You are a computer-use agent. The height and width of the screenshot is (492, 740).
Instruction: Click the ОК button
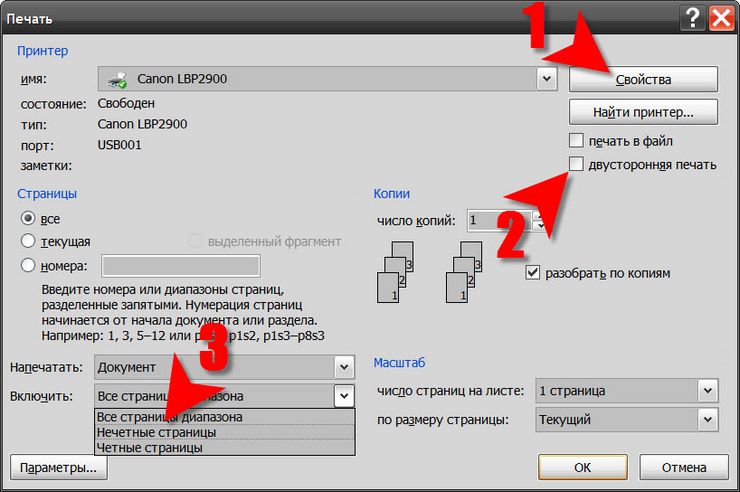coord(583,467)
